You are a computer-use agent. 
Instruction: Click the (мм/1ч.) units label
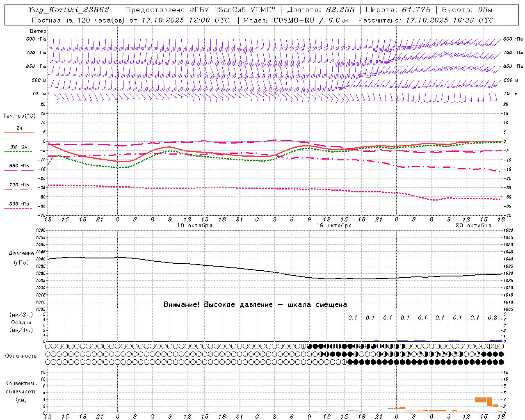pos(21,330)
